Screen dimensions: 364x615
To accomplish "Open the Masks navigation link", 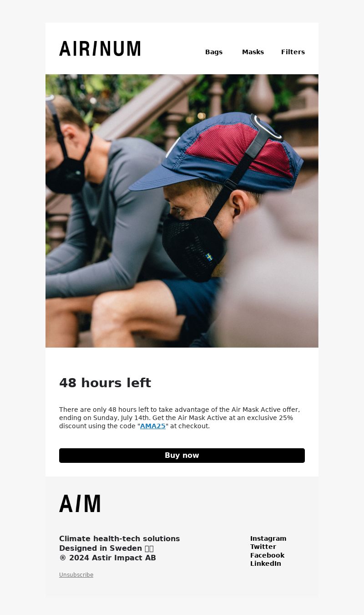I will coord(253,52).
